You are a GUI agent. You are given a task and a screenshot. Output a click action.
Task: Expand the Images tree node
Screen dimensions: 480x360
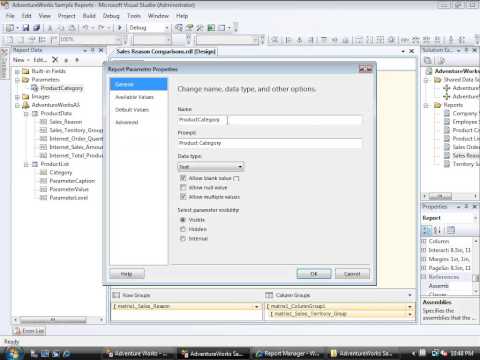point(17,97)
